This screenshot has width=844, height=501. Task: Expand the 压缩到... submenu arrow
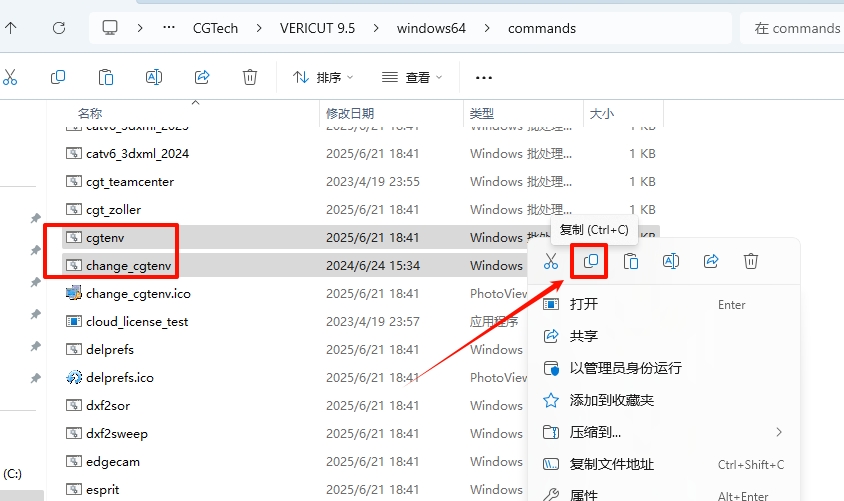click(x=779, y=432)
